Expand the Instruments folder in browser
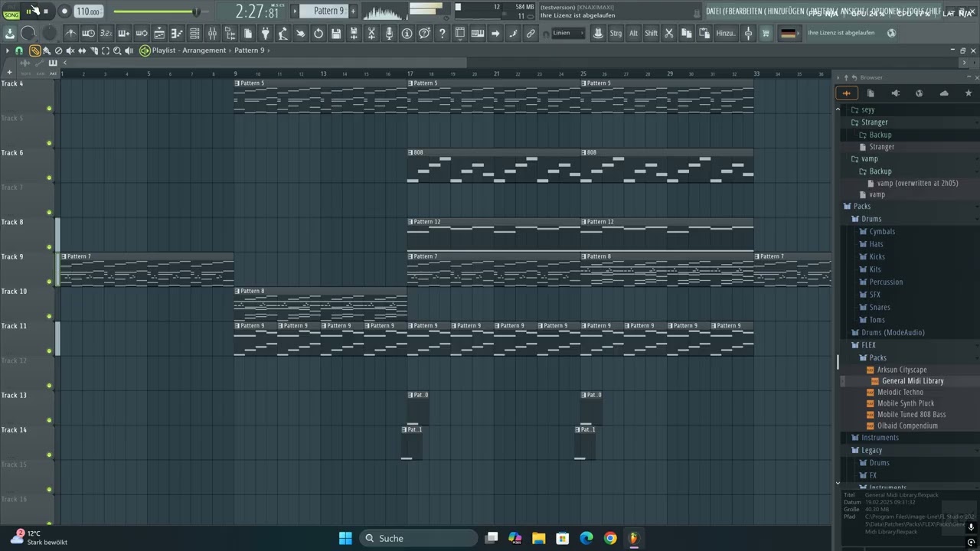 [x=880, y=438]
